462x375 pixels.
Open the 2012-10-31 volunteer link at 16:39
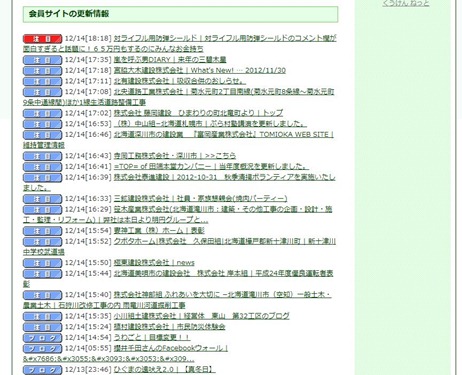coord(224,177)
